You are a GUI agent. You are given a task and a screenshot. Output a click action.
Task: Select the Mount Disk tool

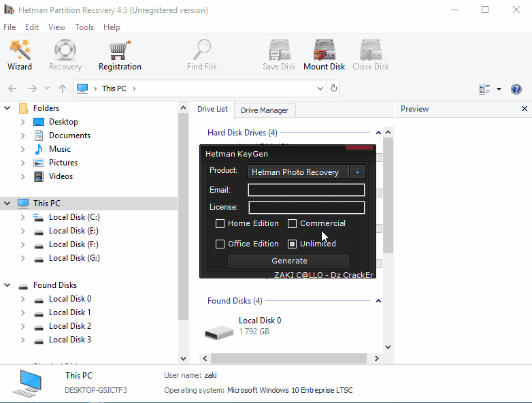pyautogui.click(x=324, y=54)
